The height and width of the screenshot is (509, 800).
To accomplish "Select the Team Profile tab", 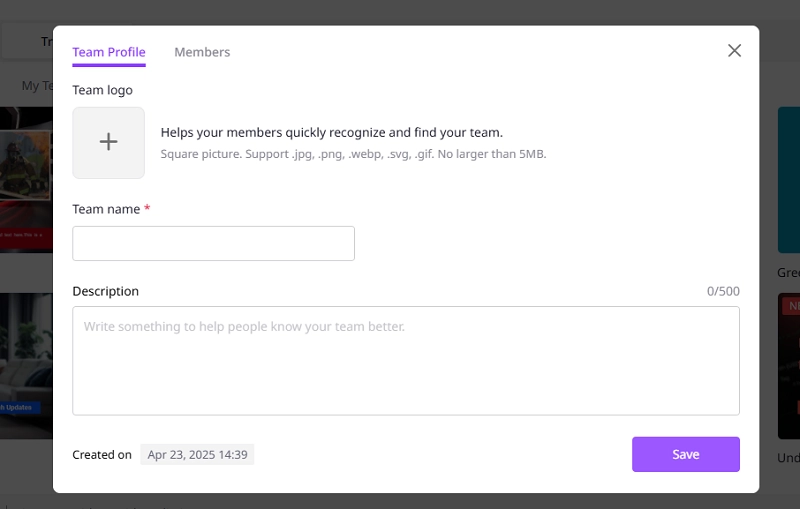I will point(109,52).
